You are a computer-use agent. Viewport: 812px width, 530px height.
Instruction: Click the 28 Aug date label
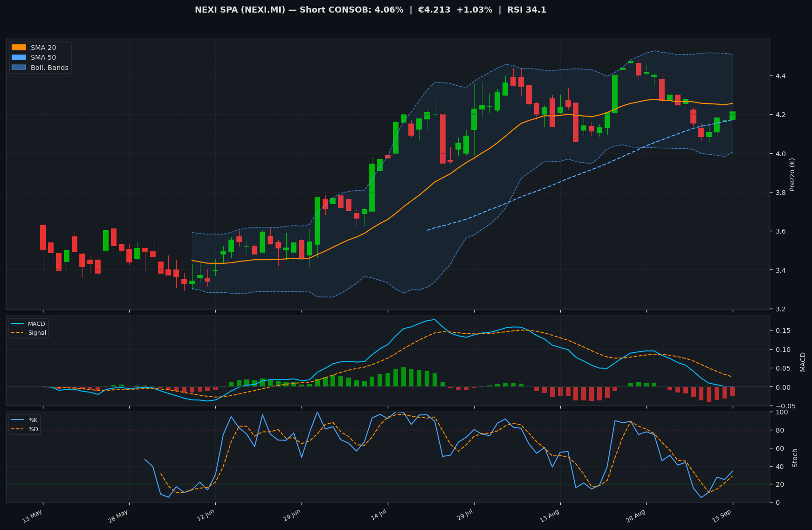point(636,516)
